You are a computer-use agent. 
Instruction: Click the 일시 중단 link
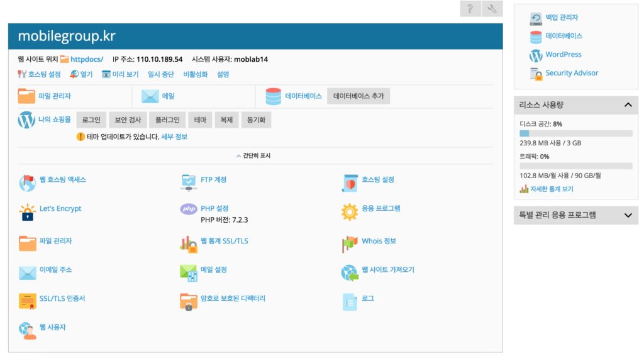pyautogui.click(x=160, y=74)
